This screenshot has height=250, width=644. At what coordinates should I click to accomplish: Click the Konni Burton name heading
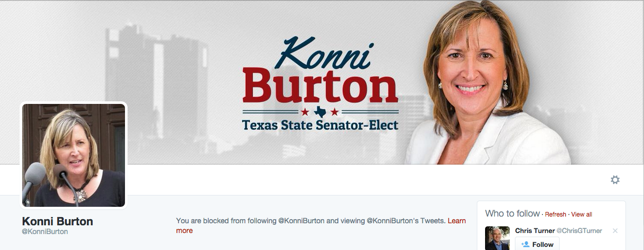(58, 222)
